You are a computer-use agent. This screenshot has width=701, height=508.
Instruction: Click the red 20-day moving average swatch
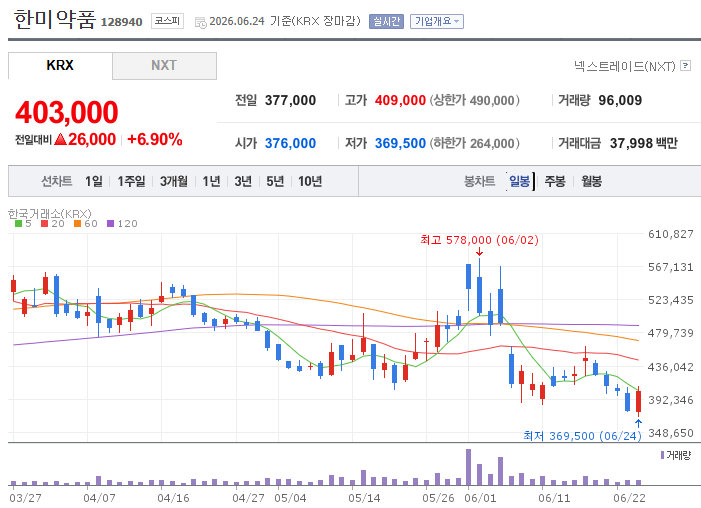coord(44,224)
